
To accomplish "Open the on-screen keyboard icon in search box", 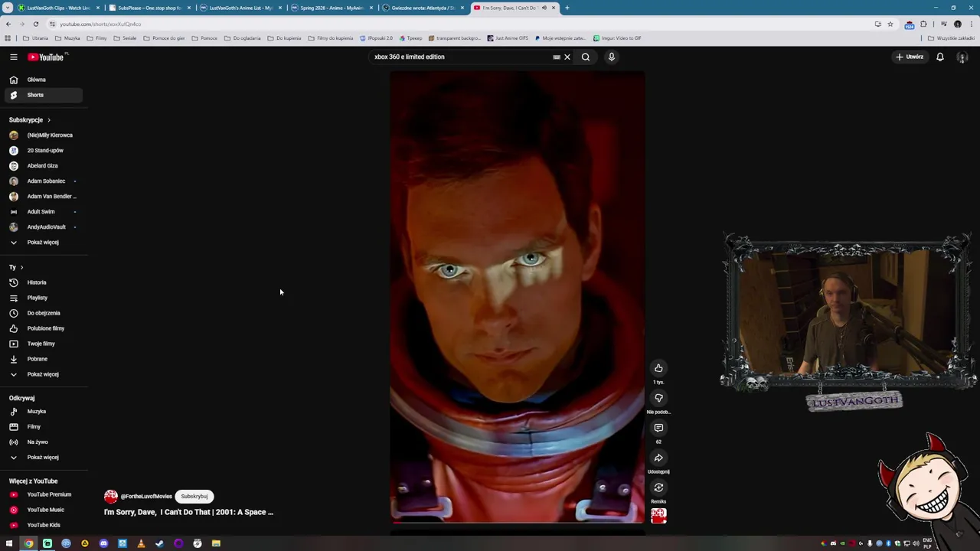I will pyautogui.click(x=557, y=57).
